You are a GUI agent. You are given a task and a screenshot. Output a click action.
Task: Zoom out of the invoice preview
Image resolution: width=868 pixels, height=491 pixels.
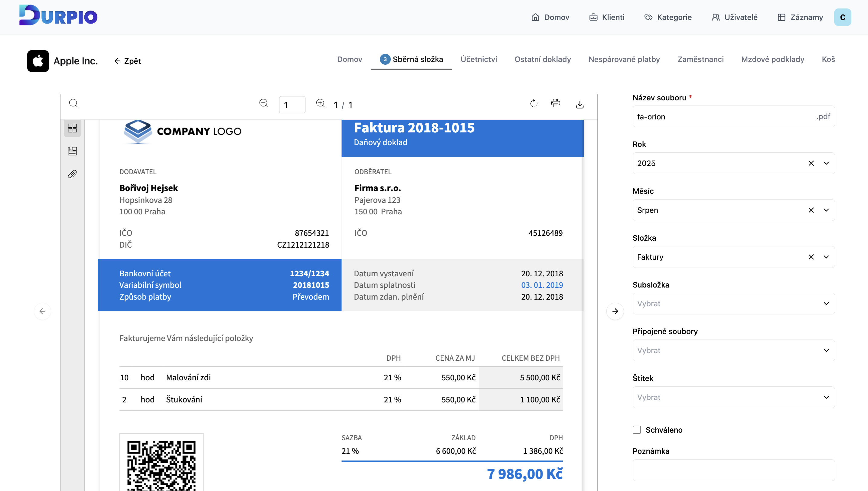pos(264,103)
